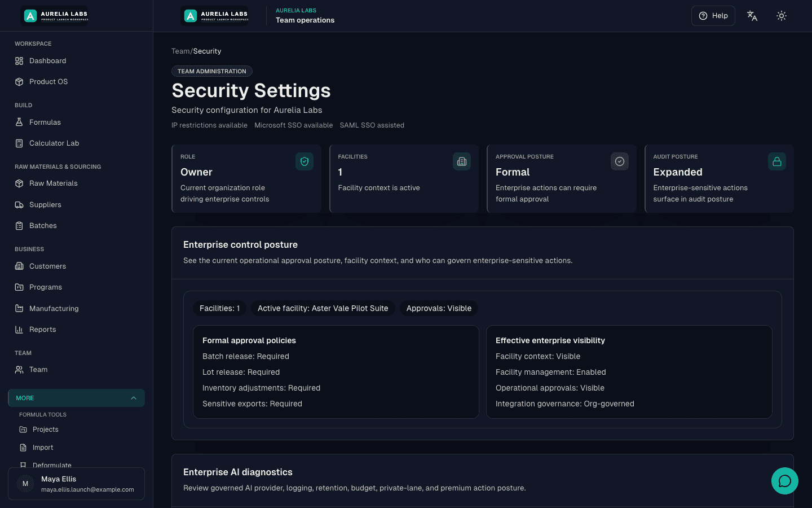
Task: Select the Security Settings heading
Action: click(251, 90)
